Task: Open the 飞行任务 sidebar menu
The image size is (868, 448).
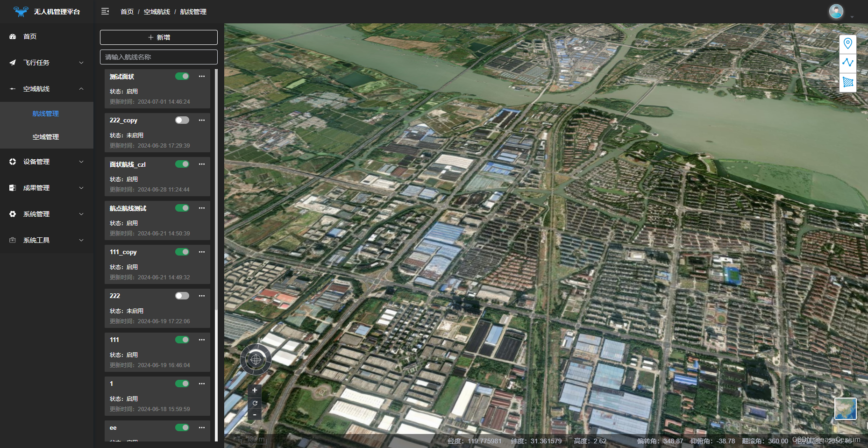Action: coord(47,63)
